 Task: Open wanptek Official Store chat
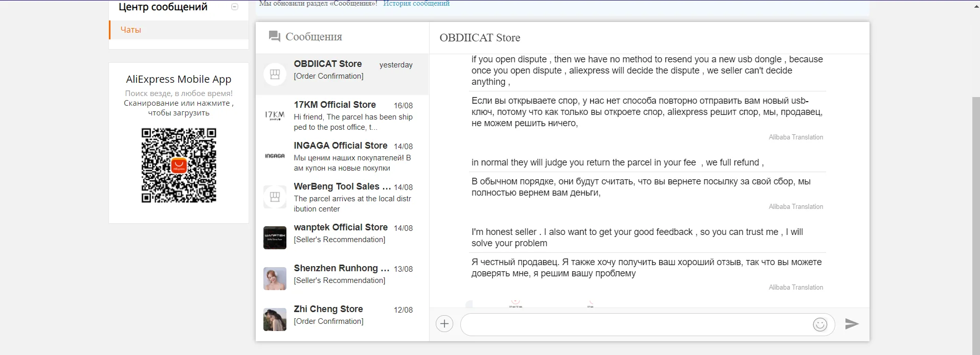[342, 238]
